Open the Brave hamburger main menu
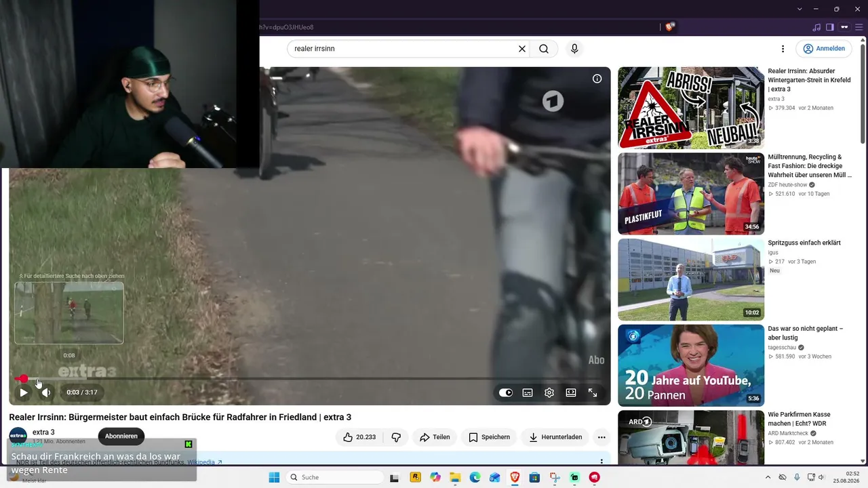The image size is (868, 488). [860, 27]
